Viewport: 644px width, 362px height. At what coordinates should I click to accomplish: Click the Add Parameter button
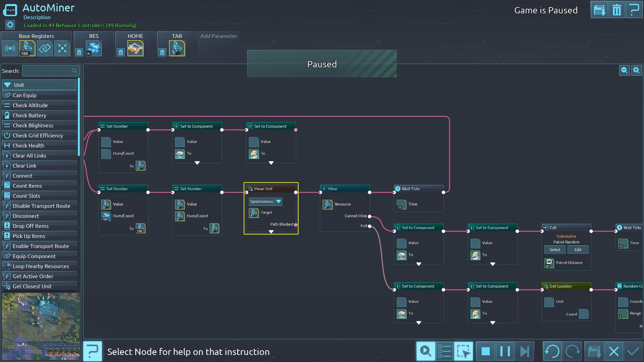tap(219, 36)
